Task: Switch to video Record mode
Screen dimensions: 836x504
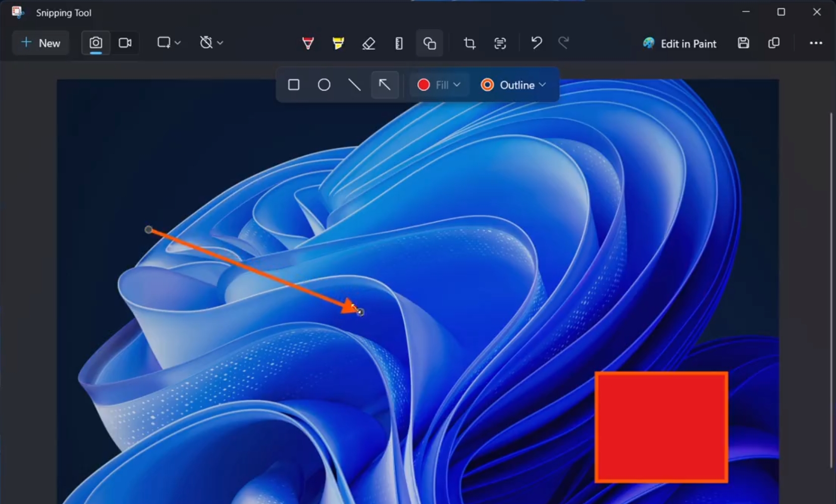Action: pos(125,43)
